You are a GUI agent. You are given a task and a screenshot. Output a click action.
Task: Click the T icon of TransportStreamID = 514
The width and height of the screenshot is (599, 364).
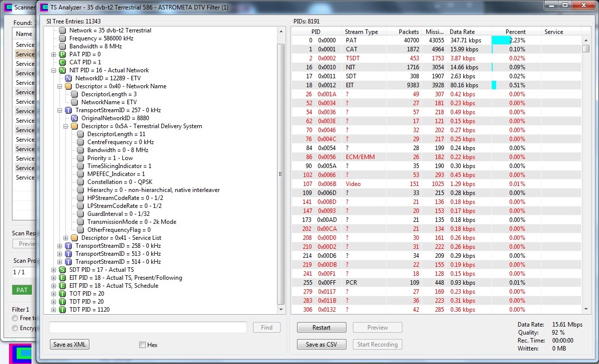click(68, 262)
